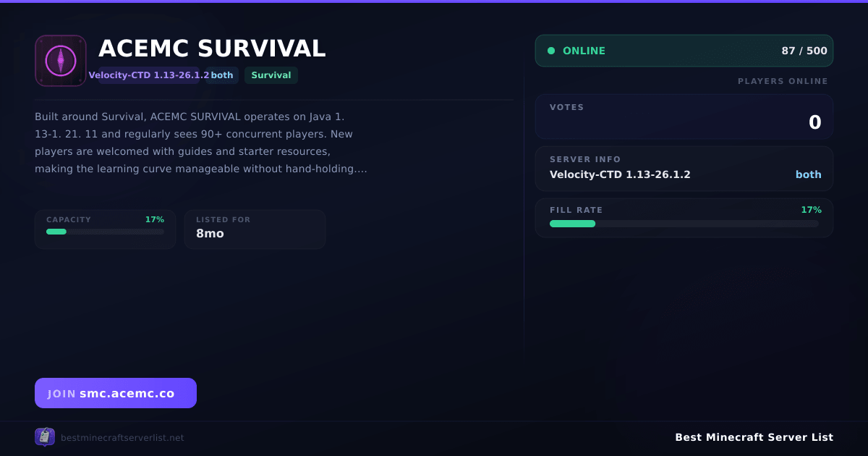Click 'both' in the Server Info card

(x=809, y=174)
